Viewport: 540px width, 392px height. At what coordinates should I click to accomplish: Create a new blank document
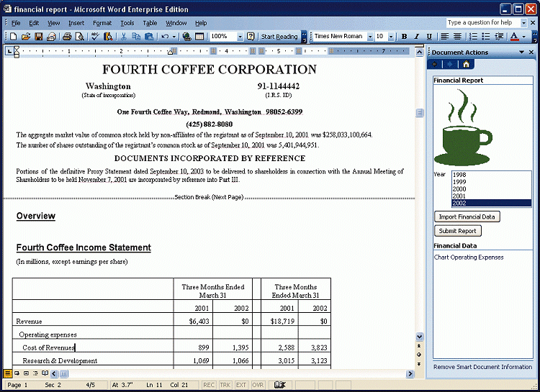point(13,37)
